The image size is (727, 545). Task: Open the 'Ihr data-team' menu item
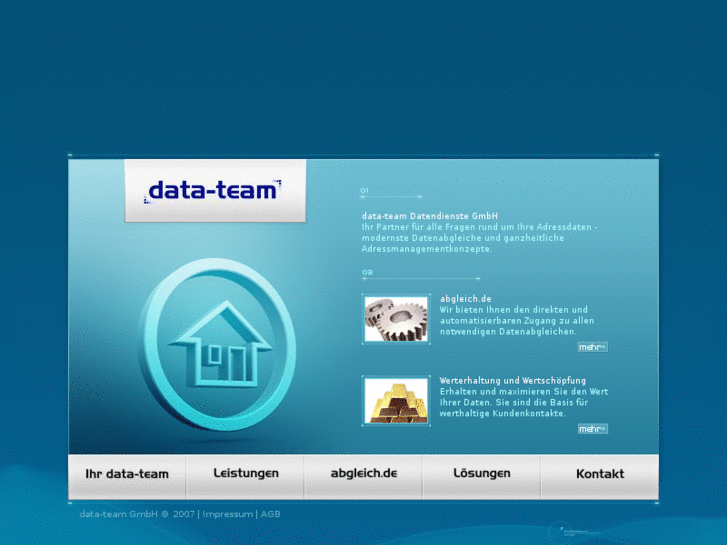[x=127, y=476]
